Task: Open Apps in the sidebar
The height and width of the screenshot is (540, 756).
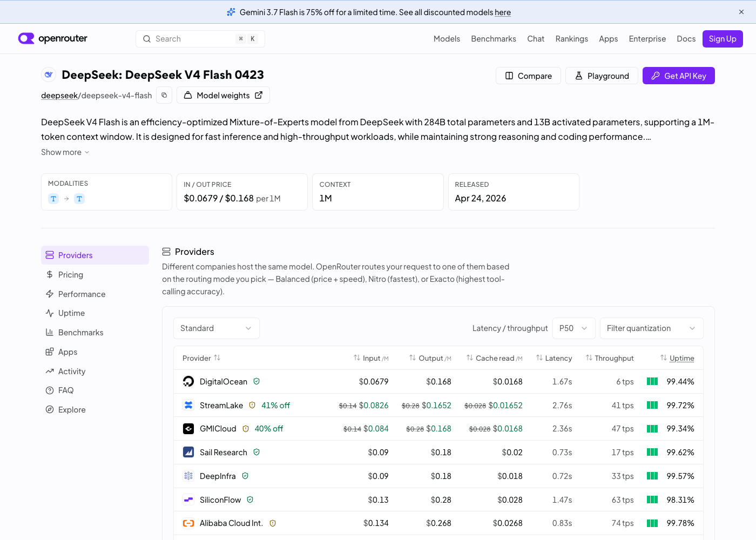Action: [95, 352]
